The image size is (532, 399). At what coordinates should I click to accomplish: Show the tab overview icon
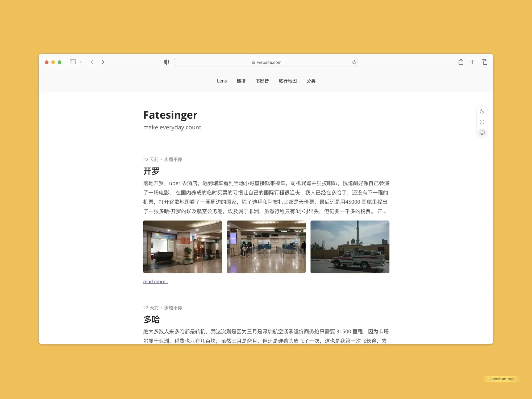click(x=484, y=62)
